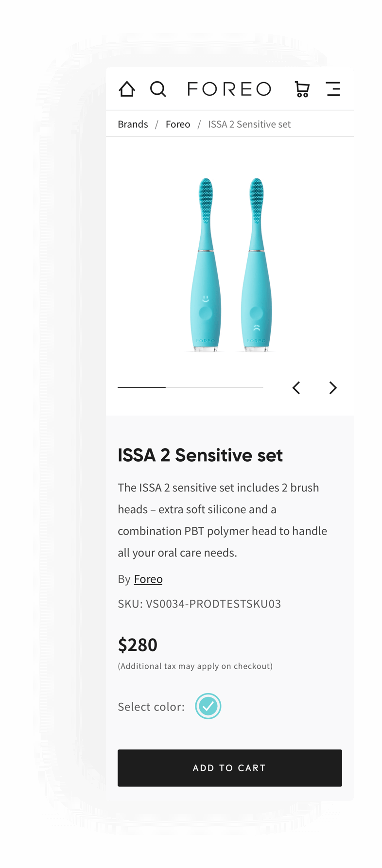Click the ISSA 2 Sensitive set heading

point(200,455)
